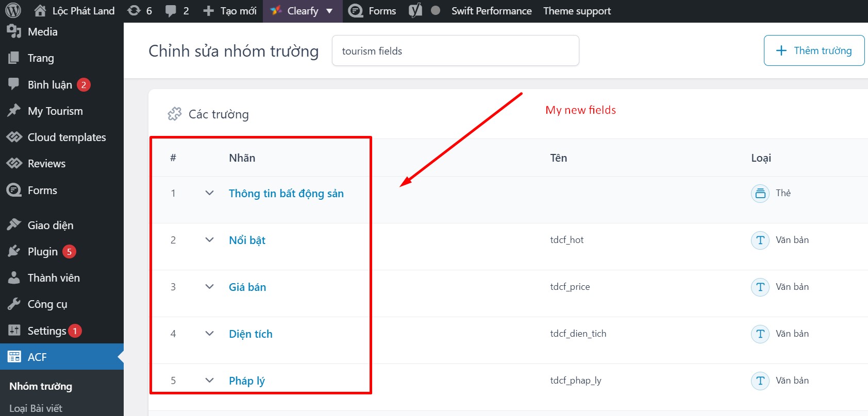The width and height of the screenshot is (868, 416).
Task: Expand the Pháp lý field chevron
Action: pyautogui.click(x=209, y=380)
